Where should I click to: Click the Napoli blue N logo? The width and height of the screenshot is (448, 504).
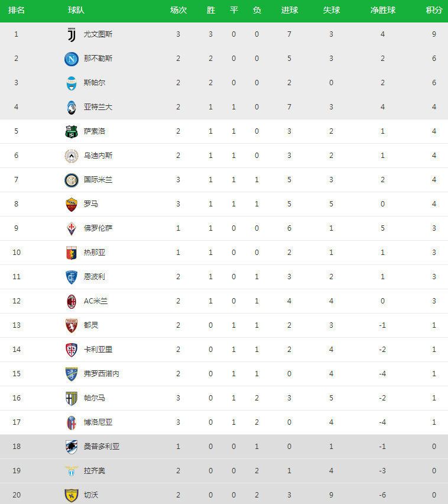point(72,59)
